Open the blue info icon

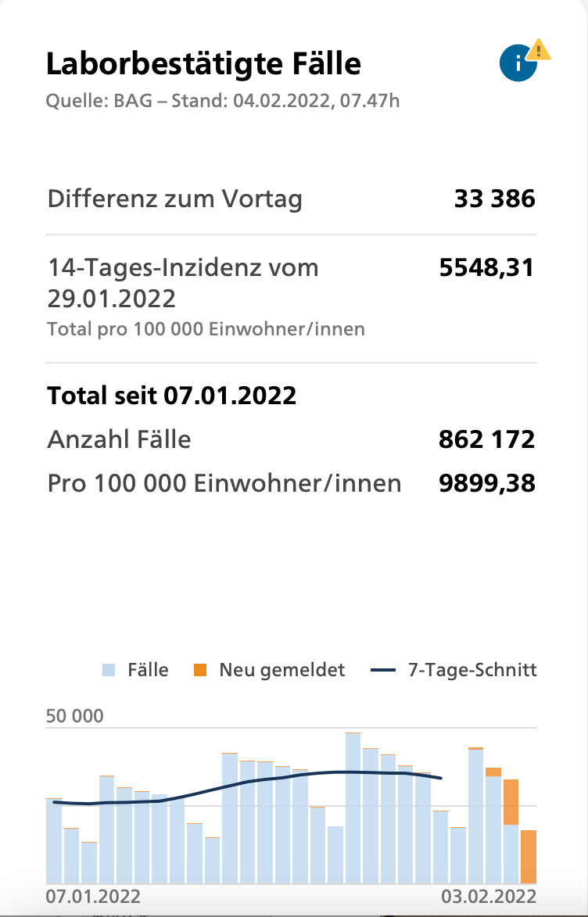pyautogui.click(x=518, y=63)
